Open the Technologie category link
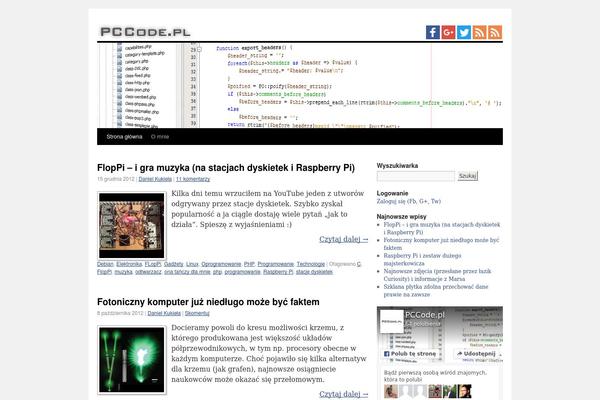600x400 pixels. pyautogui.click(x=311, y=264)
